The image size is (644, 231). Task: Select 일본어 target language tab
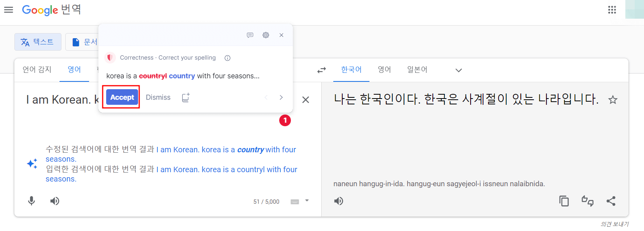point(417,69)
